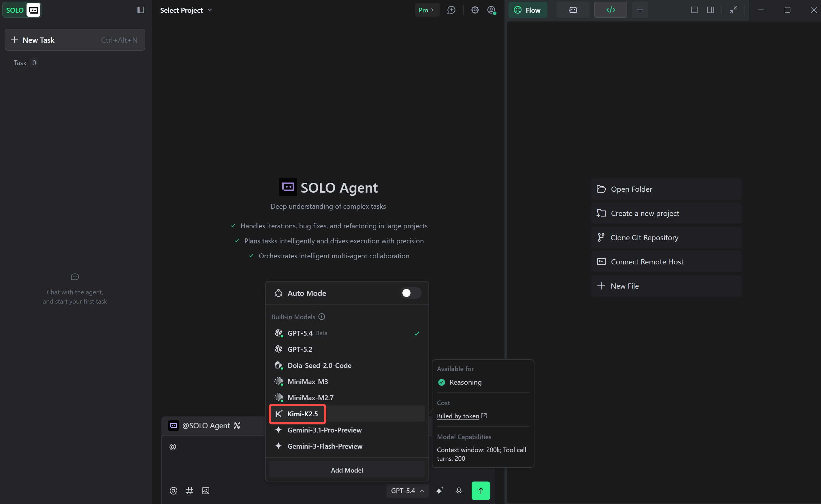Start a new chat from top bar

[451, 10]
